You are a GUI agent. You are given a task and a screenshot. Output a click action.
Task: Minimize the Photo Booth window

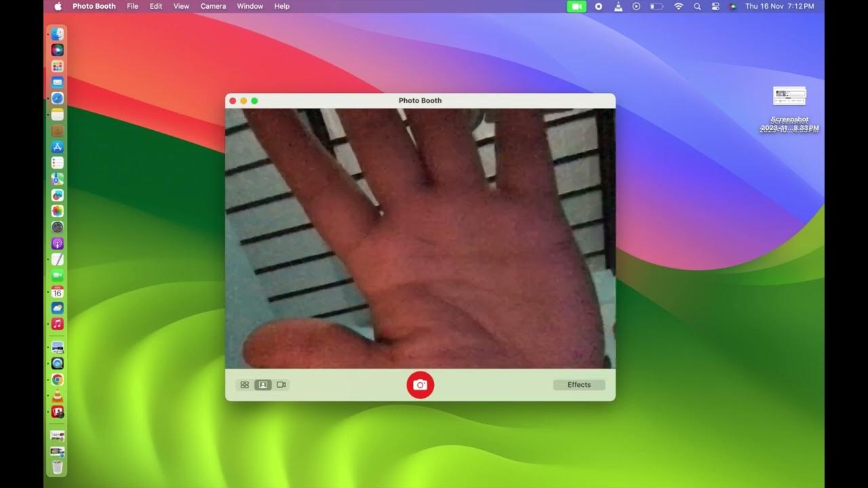click(243, 101)
